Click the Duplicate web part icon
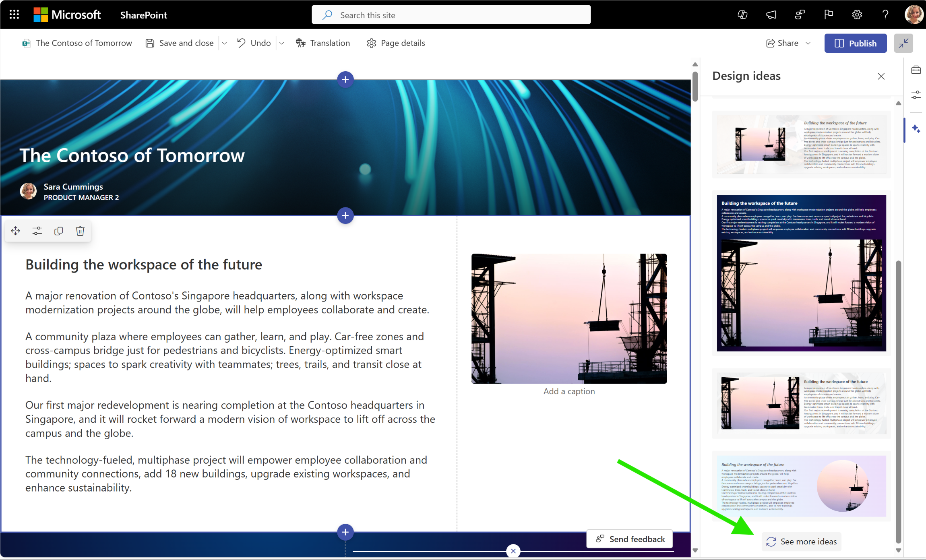Viewport: 926px width, 560px height. 59,231
